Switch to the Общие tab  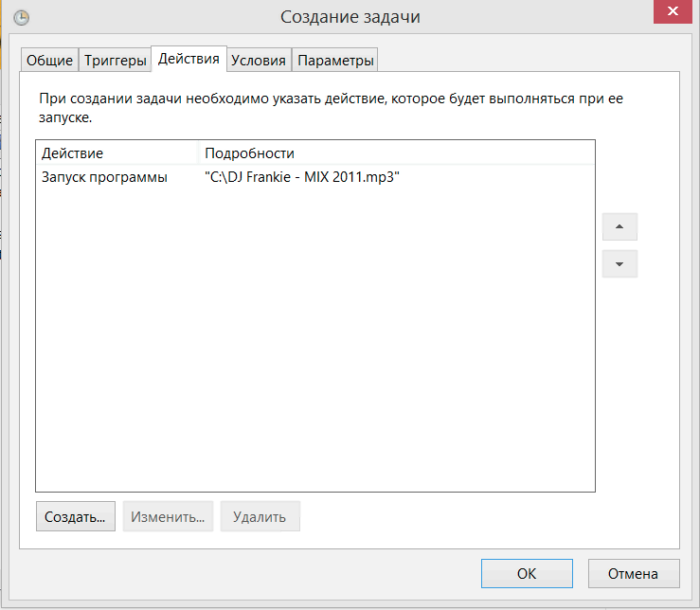(x=49, y=60)
